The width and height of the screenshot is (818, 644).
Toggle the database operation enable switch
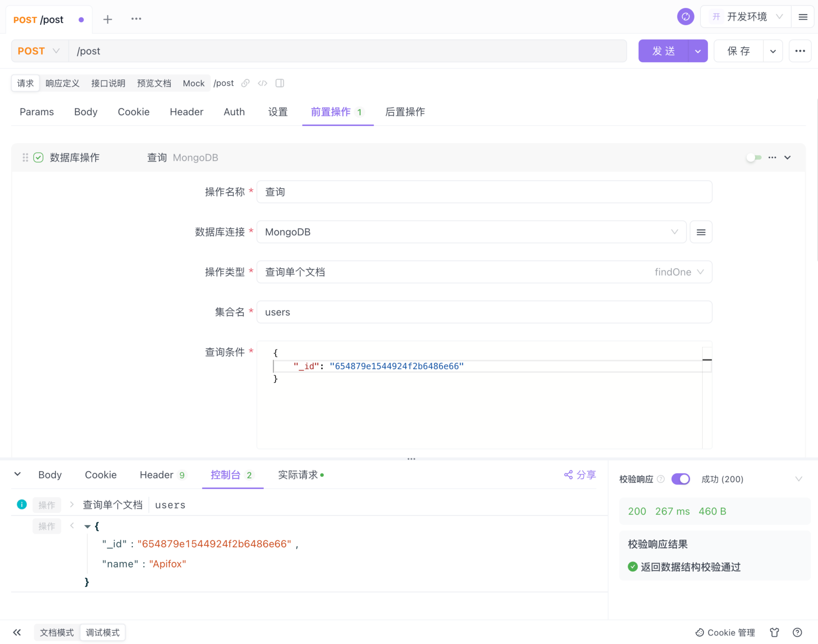(754, 158)
